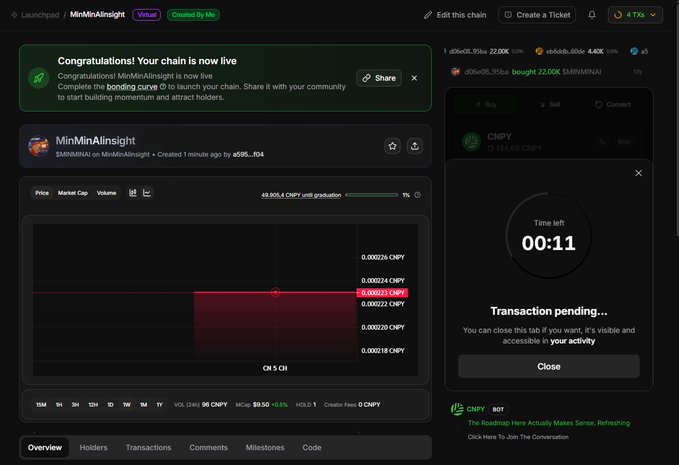Click the Virtual badge
Viewport: 679px width, 465px height.
point(146,15)
